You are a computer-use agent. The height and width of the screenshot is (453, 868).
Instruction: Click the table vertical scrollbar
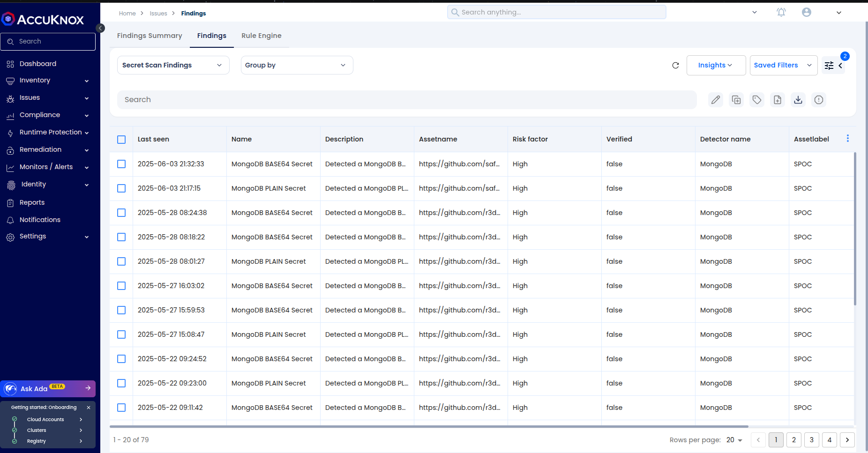click(855, 229)
